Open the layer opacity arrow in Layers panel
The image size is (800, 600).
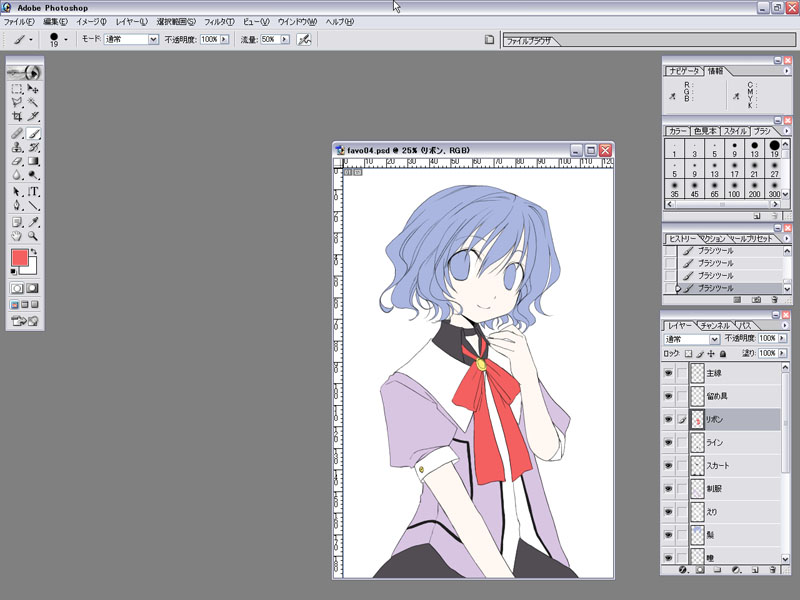pos(782,338)
